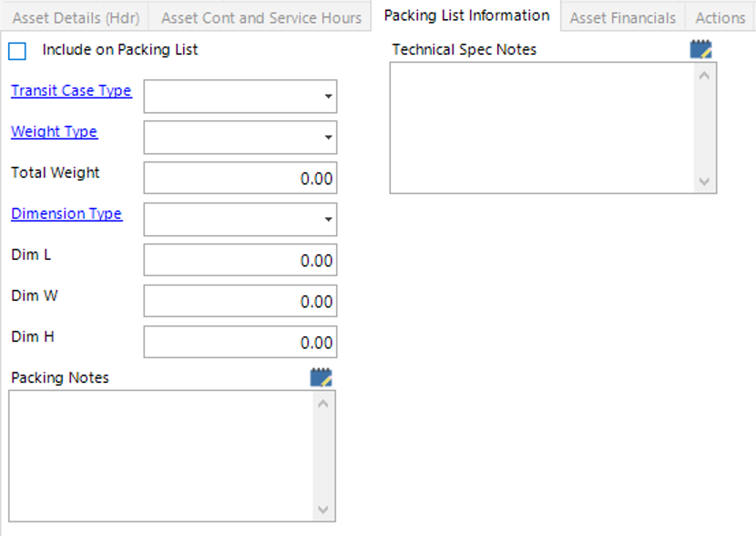Click the Weight Type link
The width and height of the screenshot is (756, 536).
[54, 132]
